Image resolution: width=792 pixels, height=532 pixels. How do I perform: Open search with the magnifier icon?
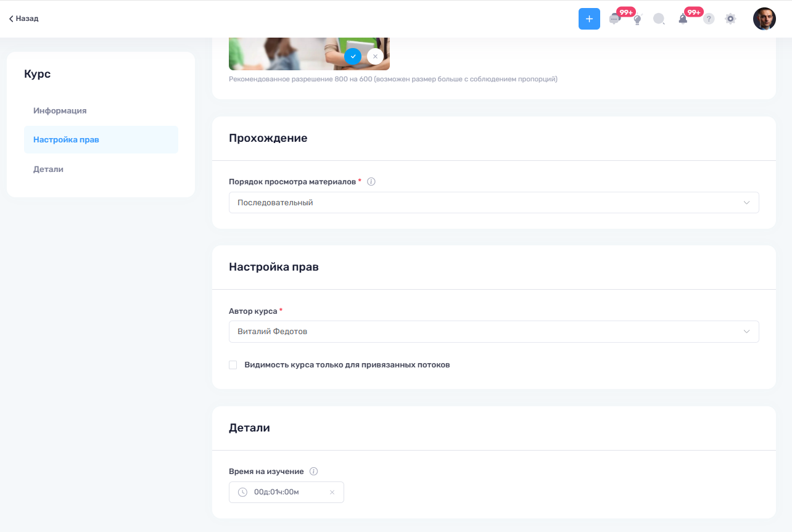coord(659,19)
